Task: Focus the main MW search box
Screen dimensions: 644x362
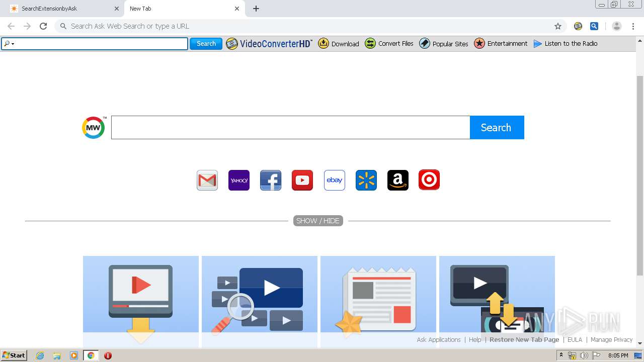Action: click(x=290, y=128)
